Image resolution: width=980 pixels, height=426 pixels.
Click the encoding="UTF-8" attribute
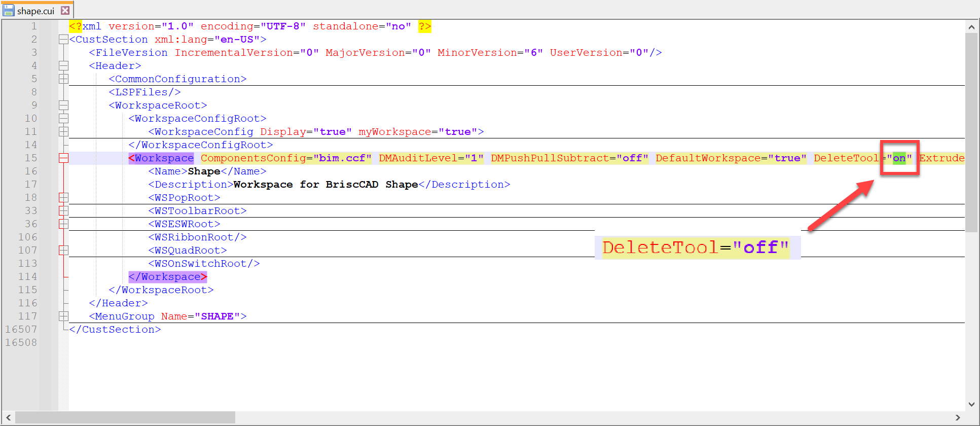(x=253, y=26)
